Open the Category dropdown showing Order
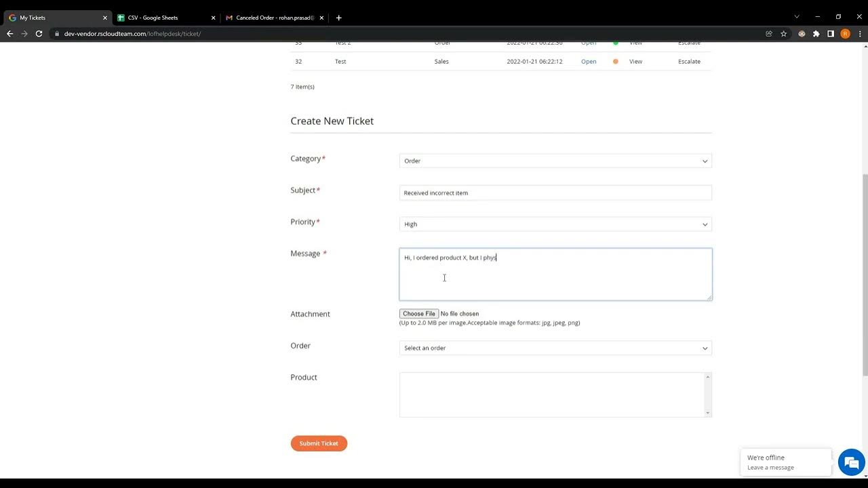This screenshot has width=868, height=488. [555, 161]
